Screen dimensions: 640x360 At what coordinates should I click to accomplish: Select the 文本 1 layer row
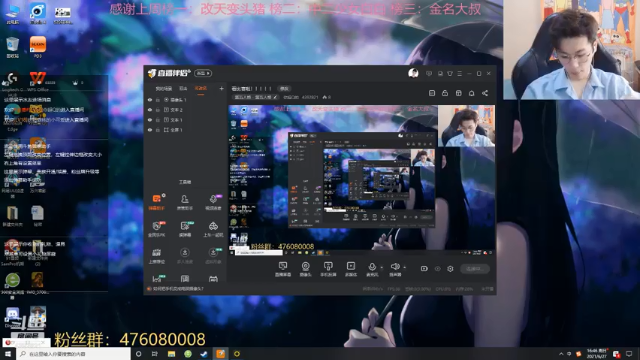(185, 120)
